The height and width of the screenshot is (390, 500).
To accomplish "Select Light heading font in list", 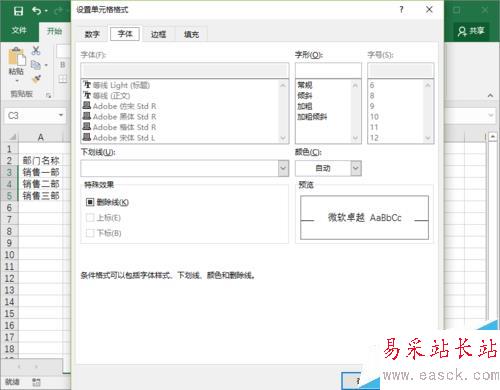I will [x=117, y=85].
